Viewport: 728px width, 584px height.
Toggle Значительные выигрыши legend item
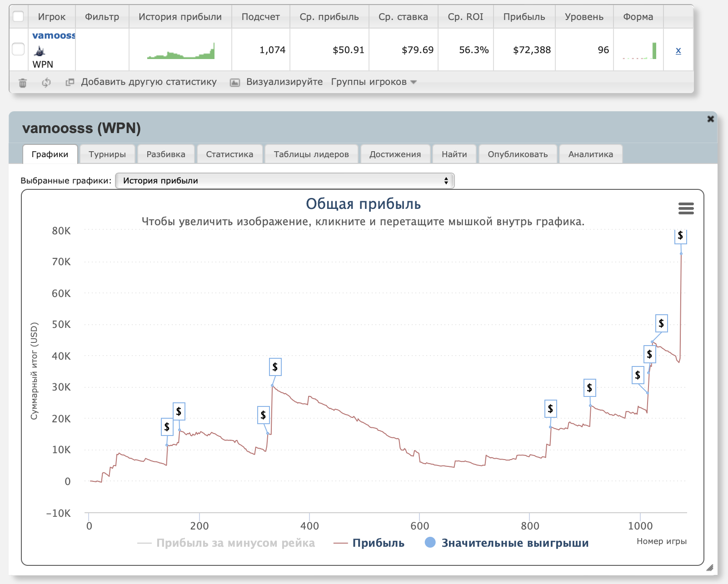point(507,543)
